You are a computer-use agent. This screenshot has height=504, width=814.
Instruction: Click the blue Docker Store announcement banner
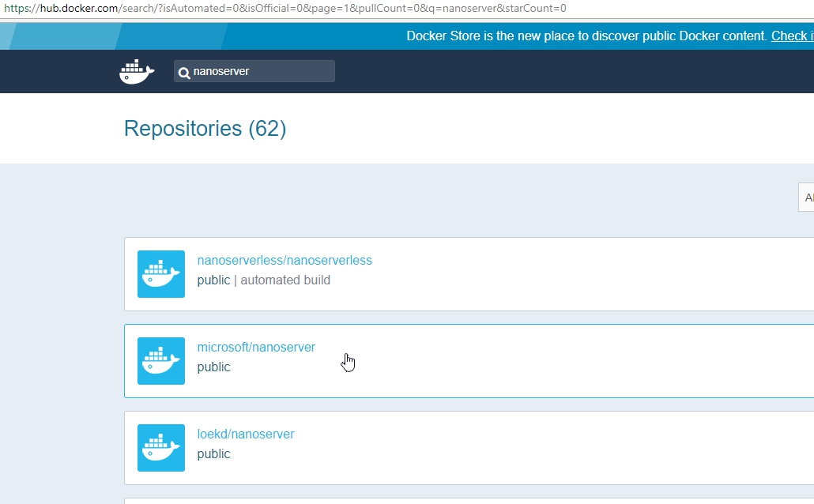(553, 36)
